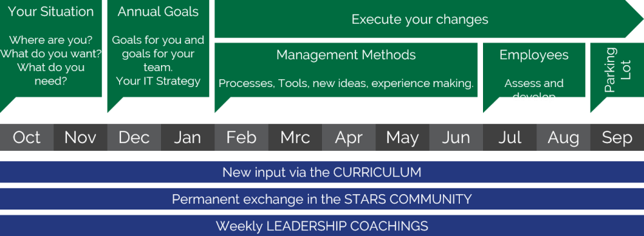Click the Employees callout box
Image resolution: width=644 pixels, height=236 pixels.
pos(534,70)
